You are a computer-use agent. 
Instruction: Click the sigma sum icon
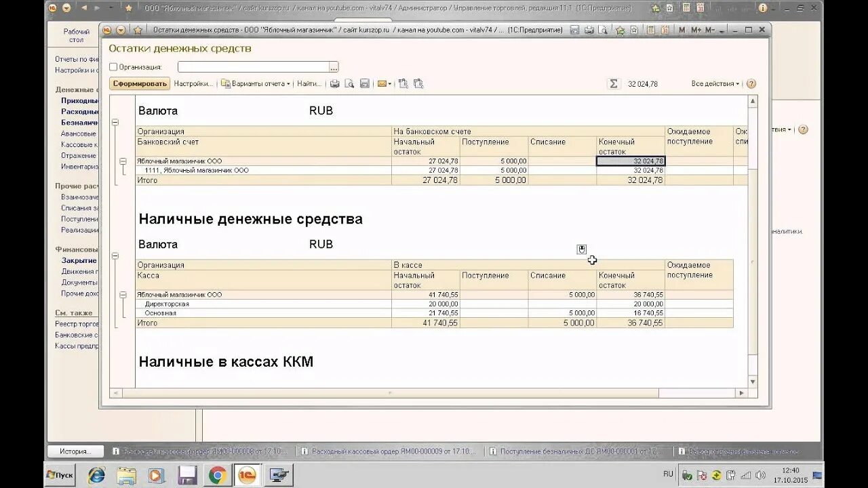coord(614,84)
